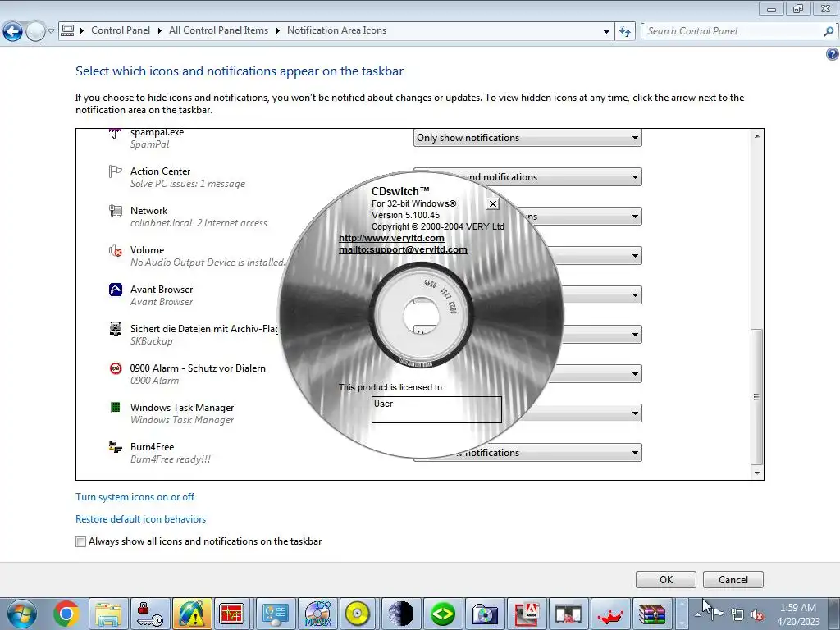The height and width of the screenshot is (630, 840).
Task: Click the OK button
Action: (x=666, y=580)
